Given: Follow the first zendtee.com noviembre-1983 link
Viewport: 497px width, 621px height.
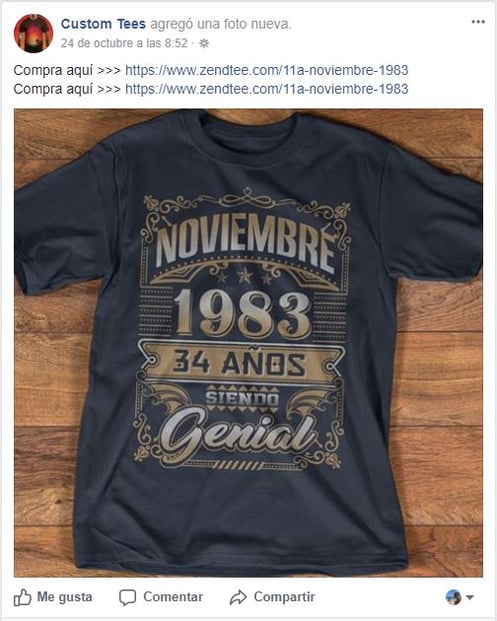Looking at the screenshot, I should click(x=267, y=70).
